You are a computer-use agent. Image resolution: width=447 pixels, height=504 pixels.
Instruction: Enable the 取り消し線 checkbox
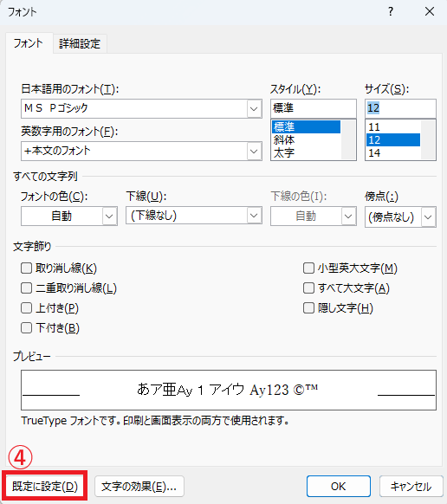26,268
